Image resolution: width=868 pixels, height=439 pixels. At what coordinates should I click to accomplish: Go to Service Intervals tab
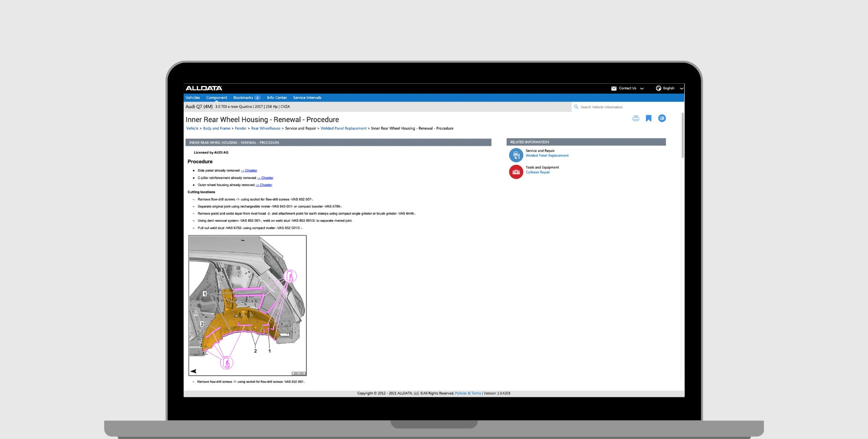307,98
